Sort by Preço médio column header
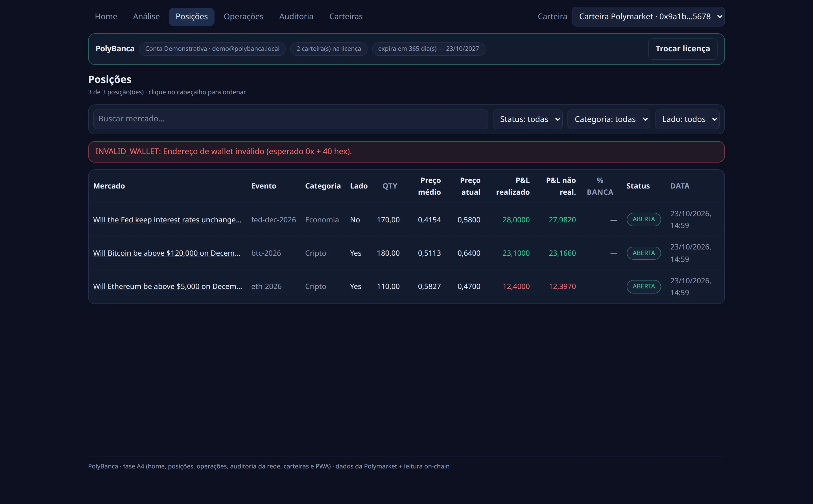 point(430,186)
